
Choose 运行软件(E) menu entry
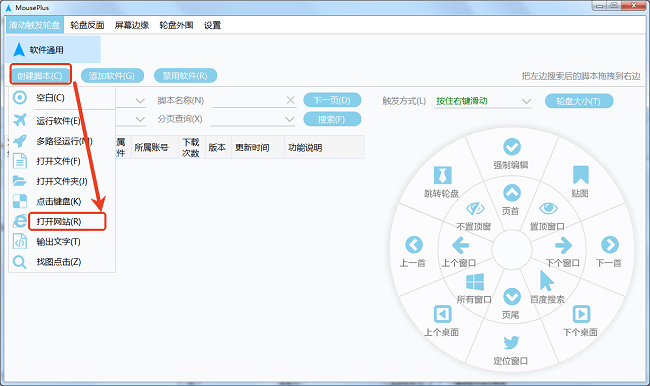click(x=58, y=121)
